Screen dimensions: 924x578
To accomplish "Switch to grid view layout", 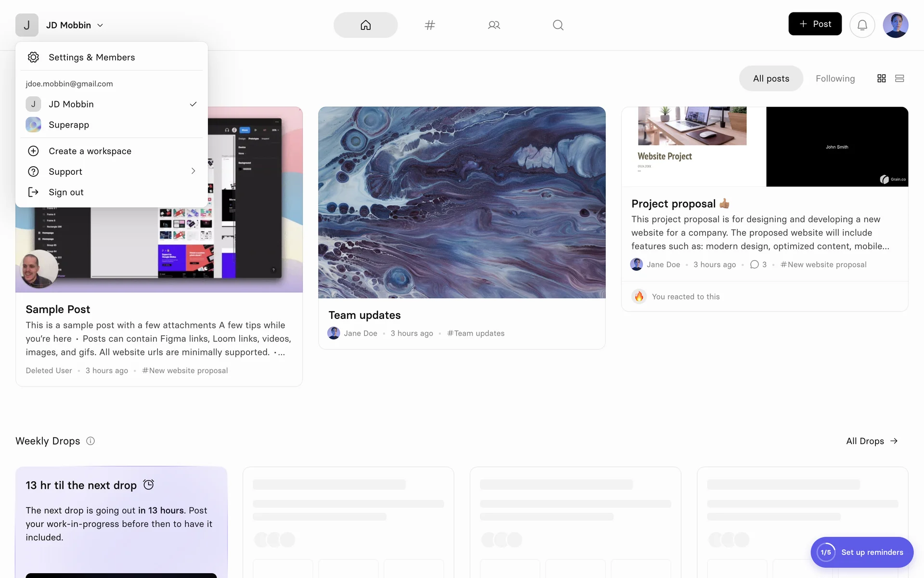I will (x=881, y=79).
